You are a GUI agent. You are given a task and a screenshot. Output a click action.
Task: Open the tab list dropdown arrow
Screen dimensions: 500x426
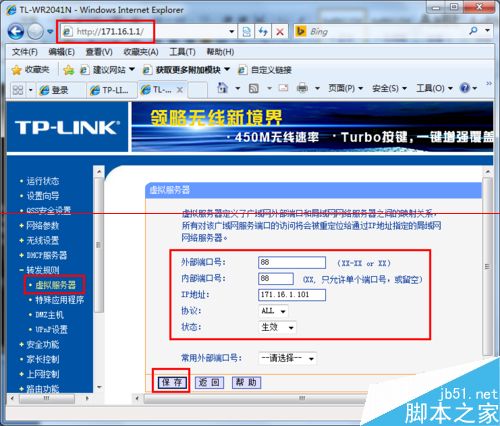31,90
